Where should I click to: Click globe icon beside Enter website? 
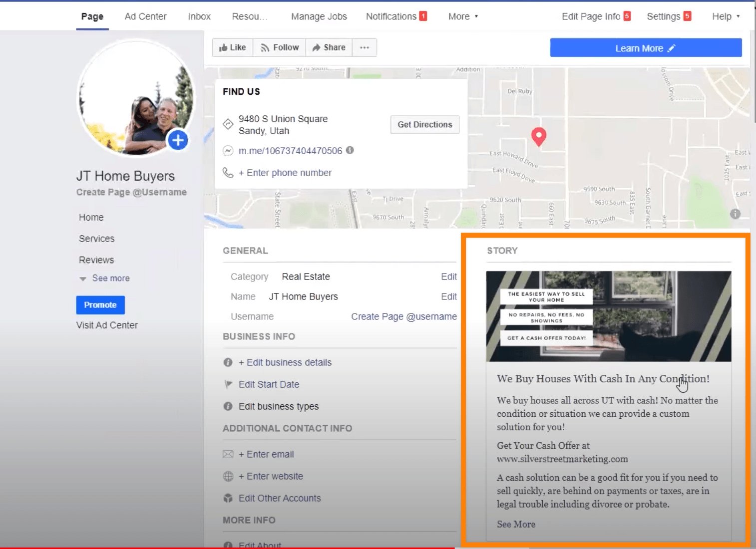[228, 476]
